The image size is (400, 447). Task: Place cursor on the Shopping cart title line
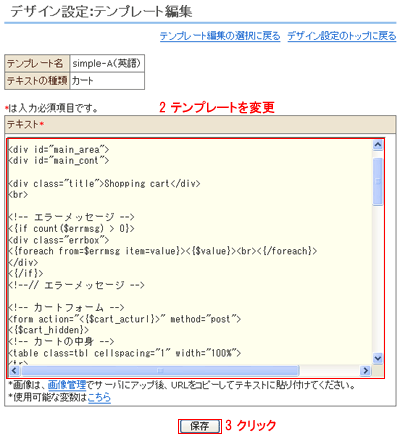(x=104, y=184)
